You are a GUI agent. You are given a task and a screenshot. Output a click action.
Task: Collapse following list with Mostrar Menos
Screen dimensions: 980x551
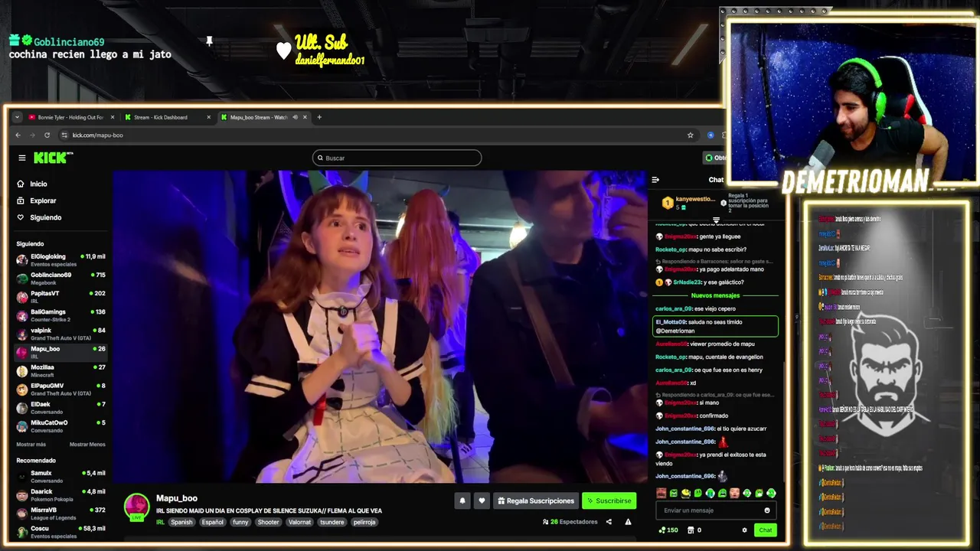point(87,444)
